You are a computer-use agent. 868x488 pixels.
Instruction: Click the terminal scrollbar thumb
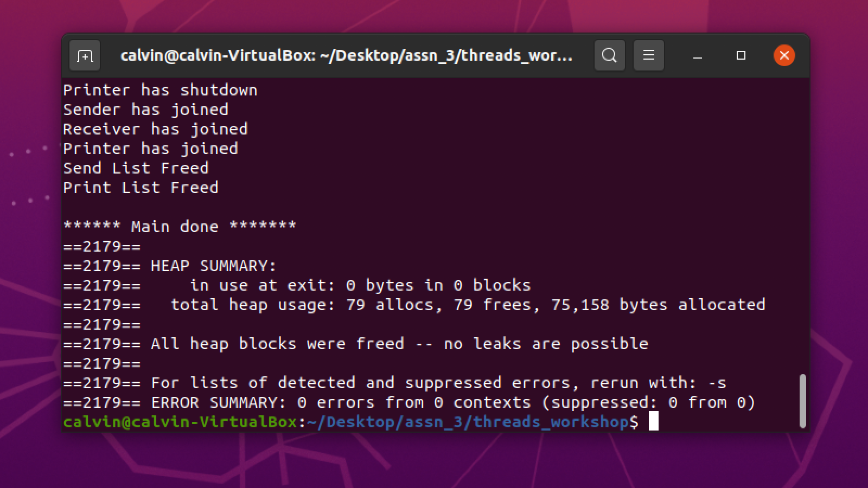(x=802, y=401)
